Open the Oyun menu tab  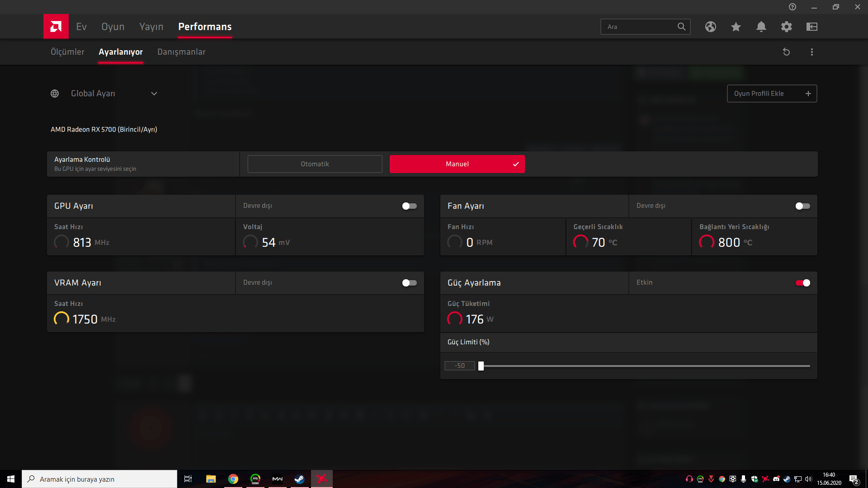[x=113, y=27]
